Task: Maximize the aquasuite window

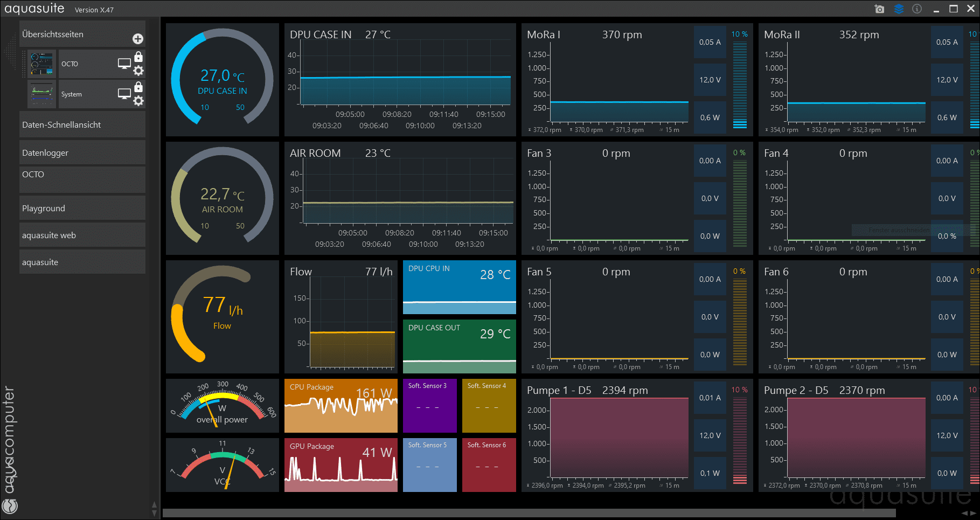Action: click(954, 9)
